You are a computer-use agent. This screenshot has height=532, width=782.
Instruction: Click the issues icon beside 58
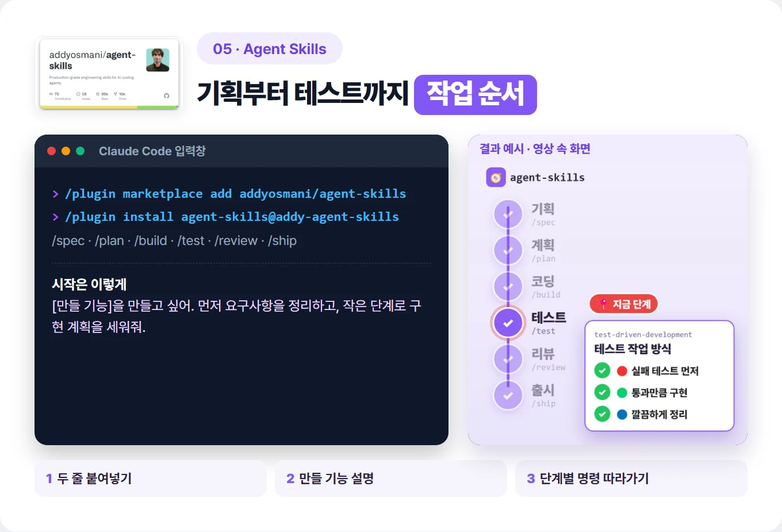click(78, 94)
